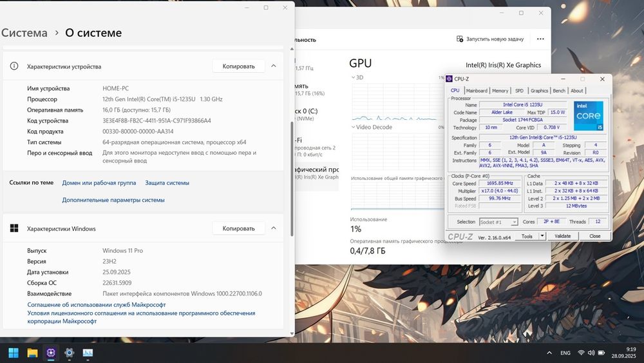Copy device specifications with Копировать
This screenshot has height=363, width=644.
[239, 66]
